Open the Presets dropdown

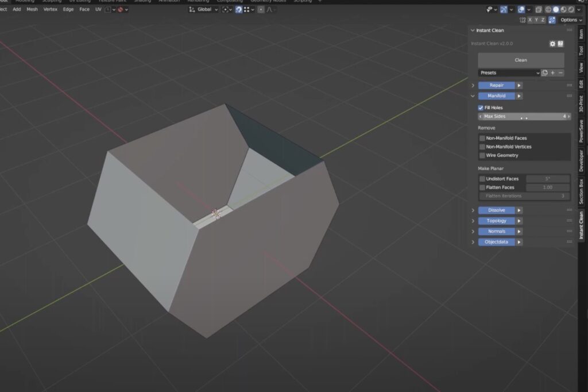(509, 73)
